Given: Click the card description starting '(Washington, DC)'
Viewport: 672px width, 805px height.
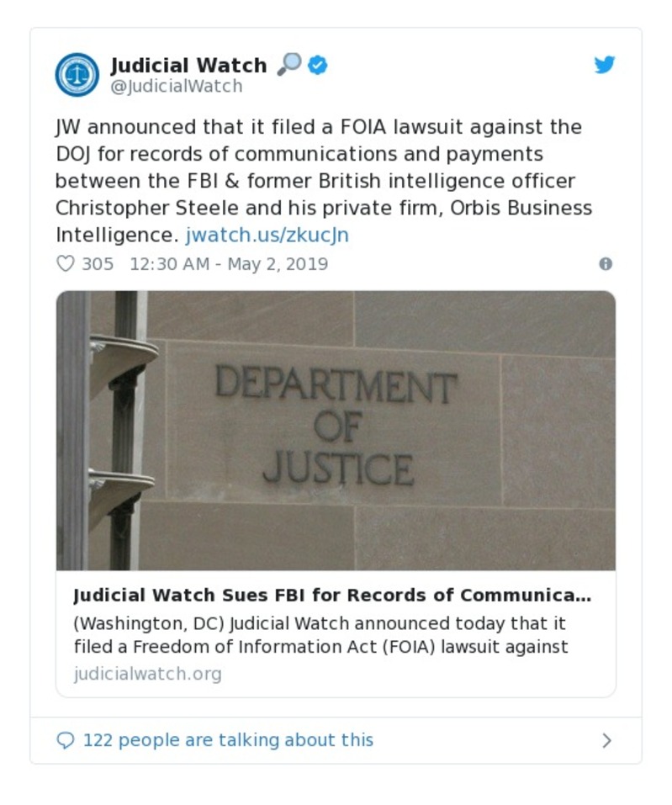Looking at the screenshot, I should pos(320,635).
